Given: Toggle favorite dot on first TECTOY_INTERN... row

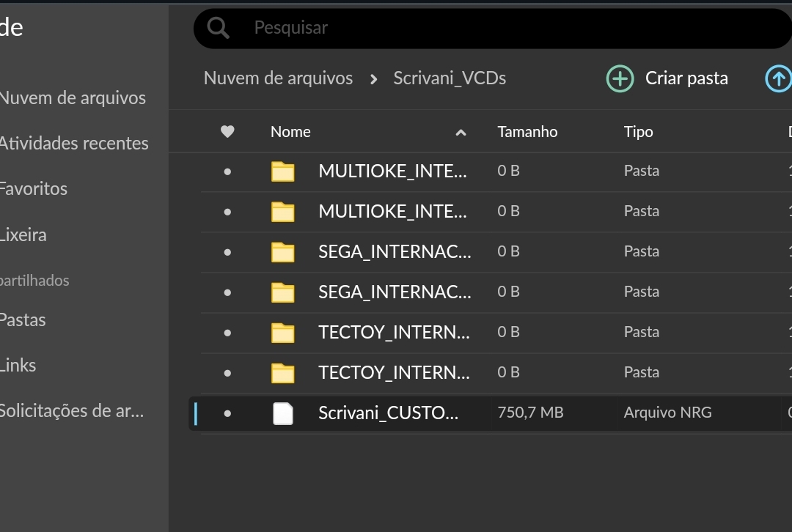Looking at the screenshot, I should click(x=227, y=333).
